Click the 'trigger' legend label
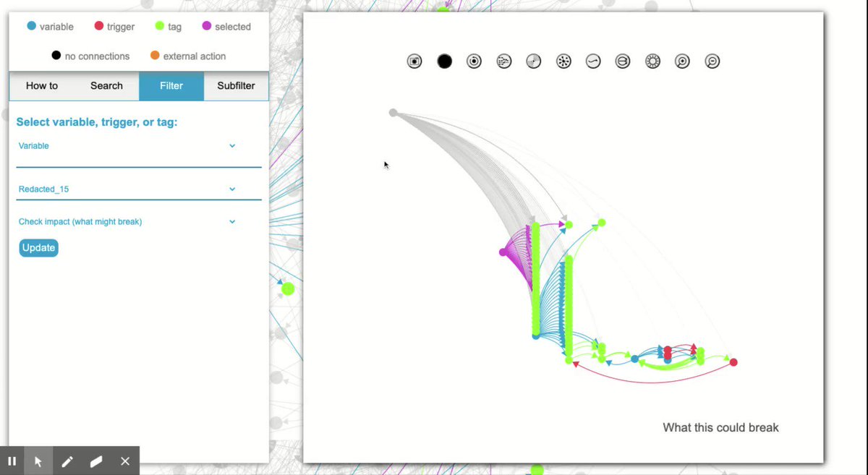The height and width of the screenshot is (475, 868). tap(122, 27)
